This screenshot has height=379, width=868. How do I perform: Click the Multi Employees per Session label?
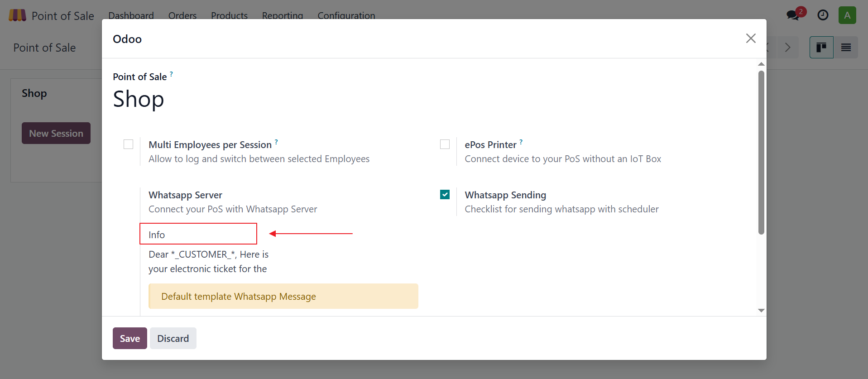tap(210, 144)
